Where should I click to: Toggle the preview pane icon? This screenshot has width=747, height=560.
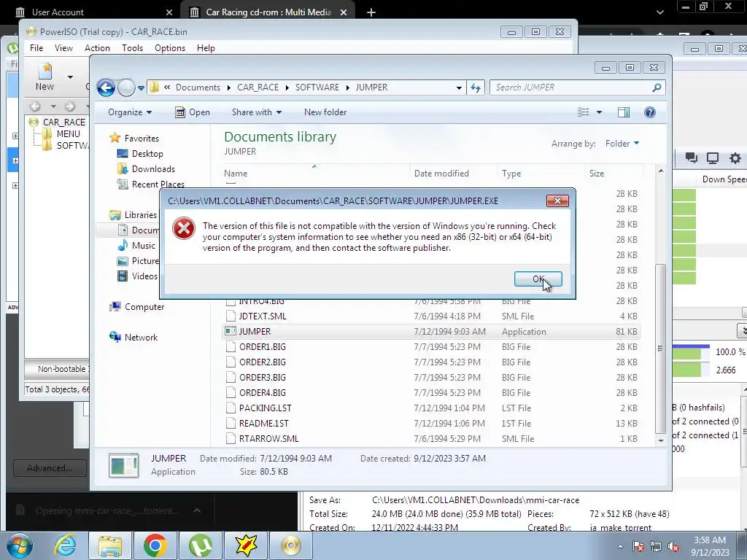click(x=623, y=112)
